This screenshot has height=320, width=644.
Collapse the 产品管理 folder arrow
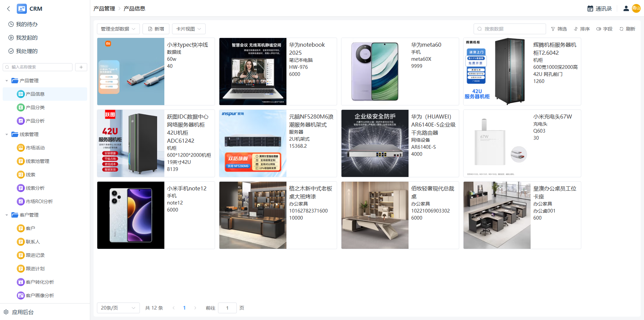[7, 81]
